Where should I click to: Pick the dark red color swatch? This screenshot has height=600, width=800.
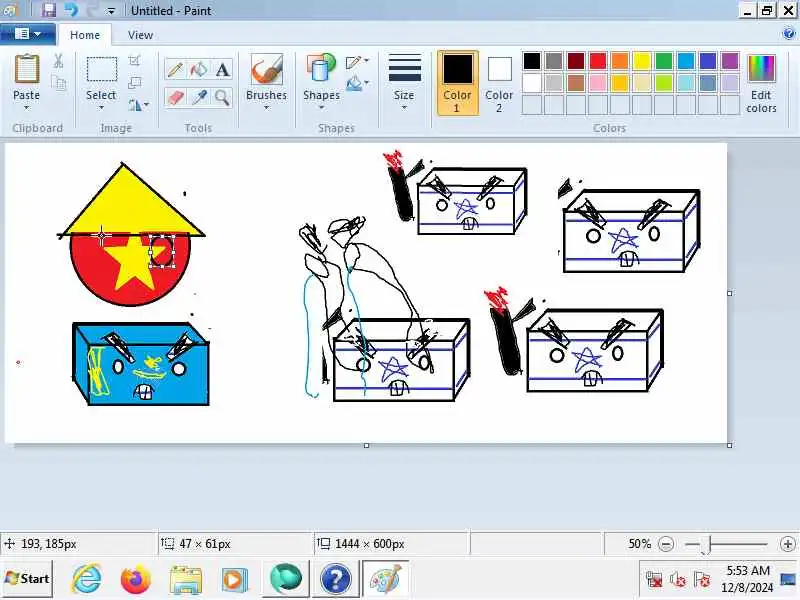click(x=576, y=61)
